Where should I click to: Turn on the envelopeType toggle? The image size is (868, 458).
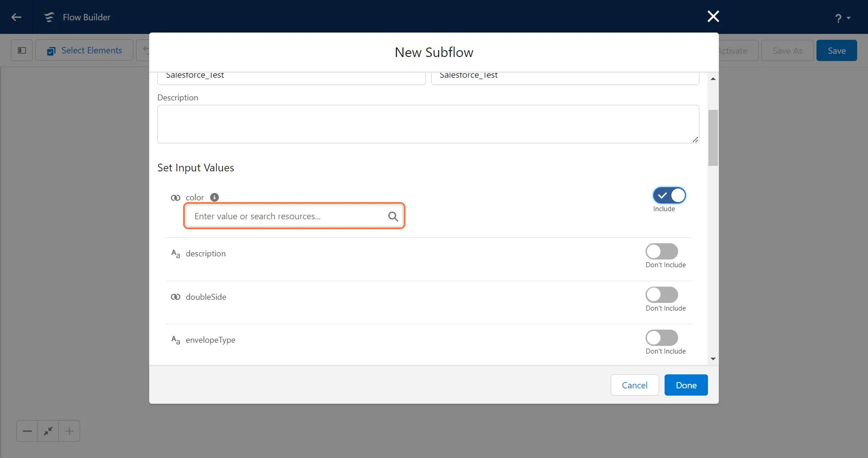661,338
